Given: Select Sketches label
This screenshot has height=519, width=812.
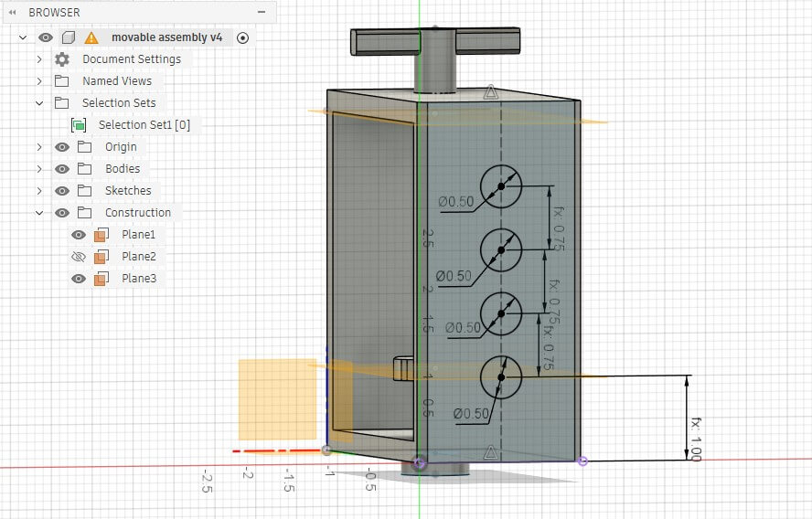Looking at the screenshot, I should pos(128,190).
